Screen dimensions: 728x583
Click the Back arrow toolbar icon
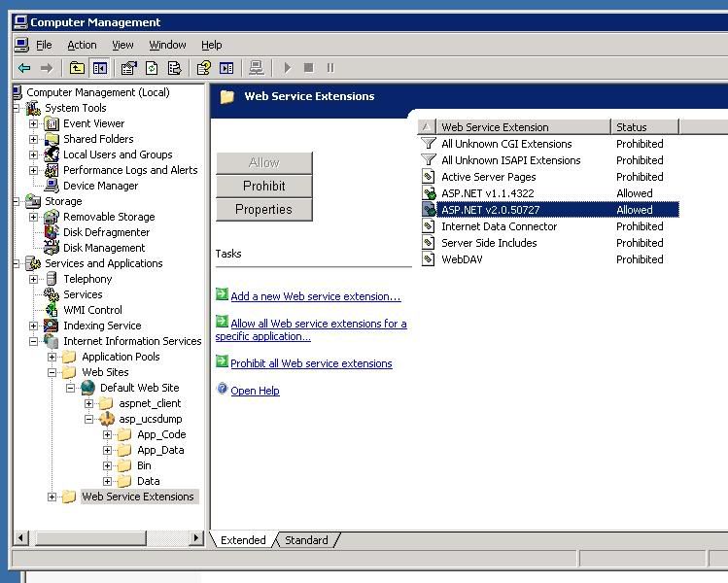(24, 68)
